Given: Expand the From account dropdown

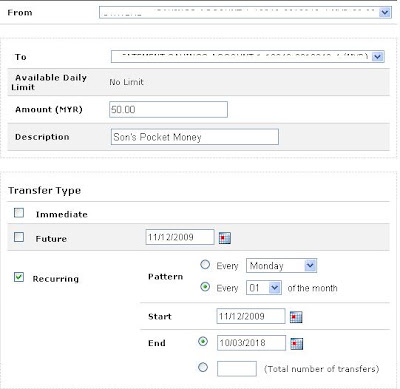Looking at the screenshot, I should (x=245, y=12).
